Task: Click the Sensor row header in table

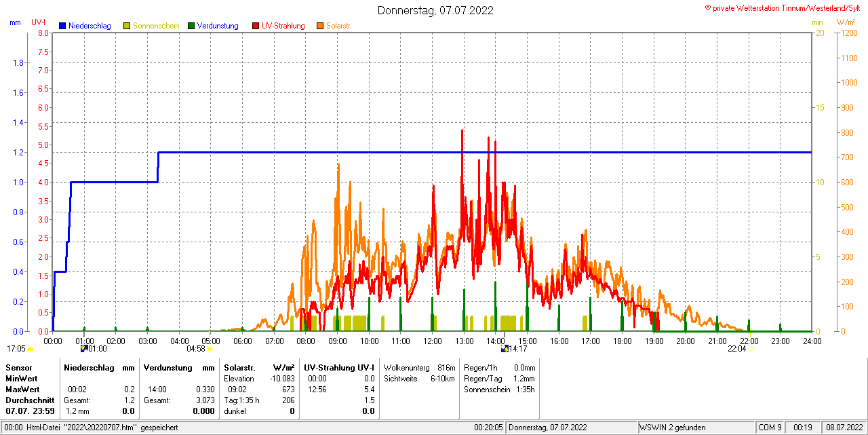Action: 18,367
